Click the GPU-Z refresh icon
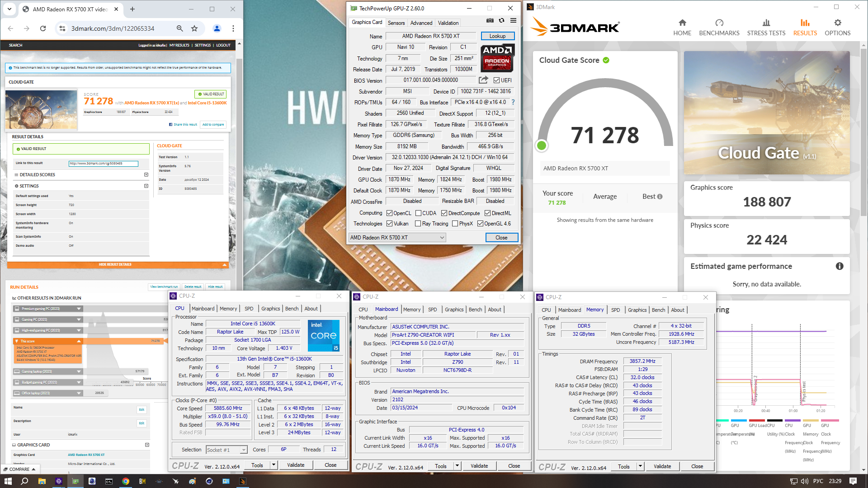The image size is (868, 488). (x=501, y=21)
